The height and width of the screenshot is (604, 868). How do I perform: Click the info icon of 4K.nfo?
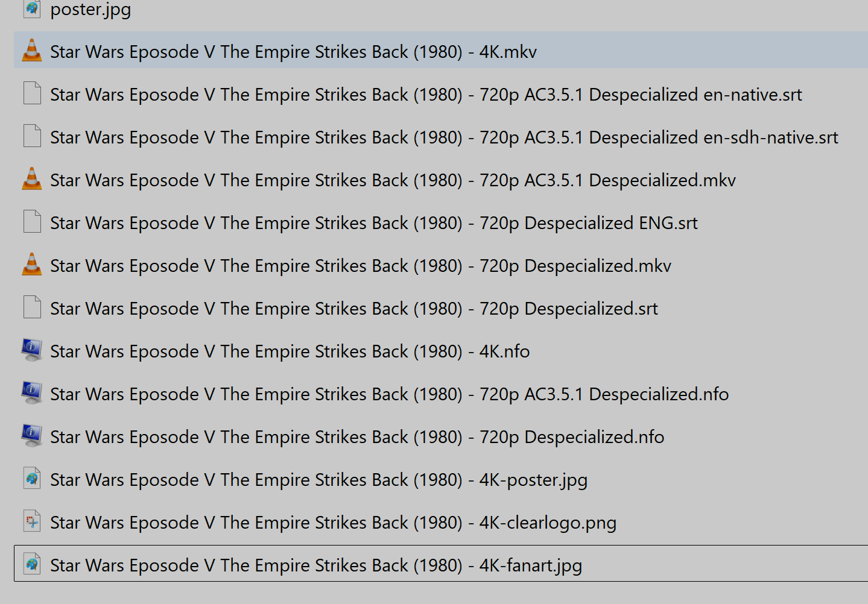click(32, 350)
